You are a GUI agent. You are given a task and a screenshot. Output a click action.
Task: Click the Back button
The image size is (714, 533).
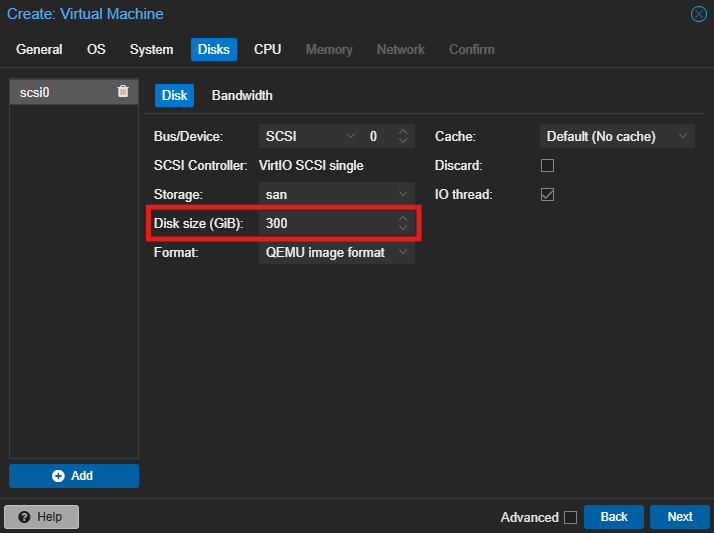(x=614, y=517)
